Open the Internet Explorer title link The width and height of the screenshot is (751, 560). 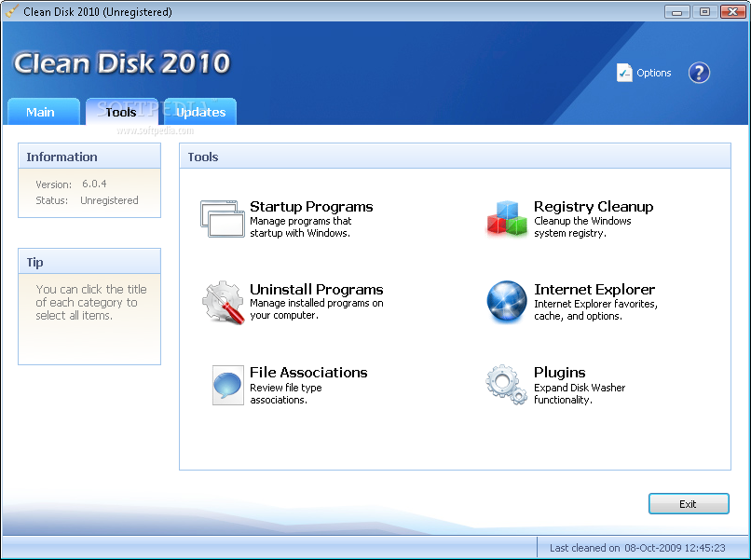click(594, 290)
